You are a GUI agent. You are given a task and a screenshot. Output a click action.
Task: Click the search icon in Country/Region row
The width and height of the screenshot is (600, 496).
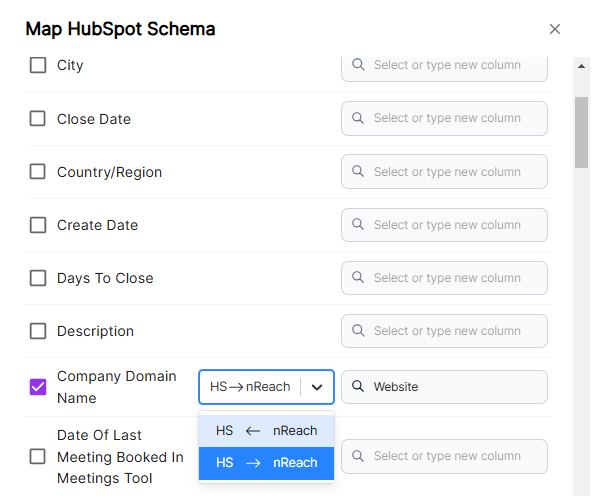click(358, 171)
